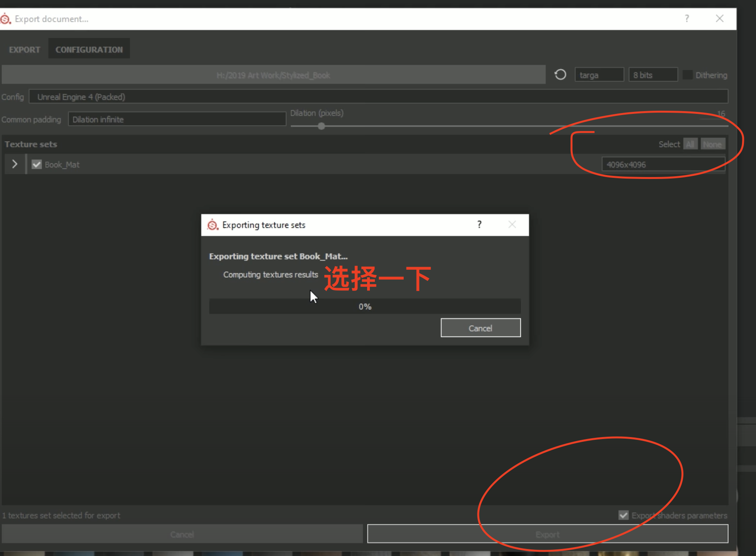This screenshot has height=556, width=756.
Task: Open the 4096x4096 resolution selector
Action: point(663,165)
